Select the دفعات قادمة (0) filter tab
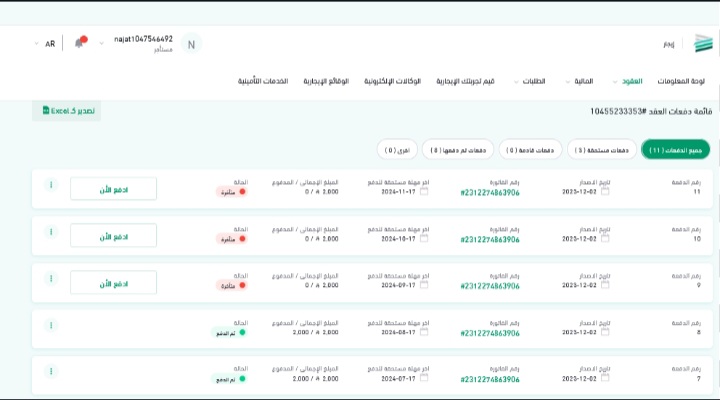Screen dimensions: 720x400 530,150
